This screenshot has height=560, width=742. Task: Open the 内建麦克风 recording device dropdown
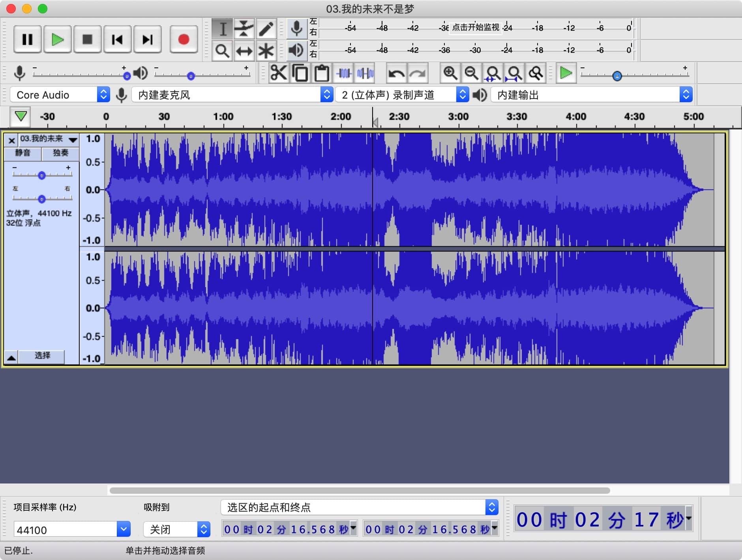232,95
